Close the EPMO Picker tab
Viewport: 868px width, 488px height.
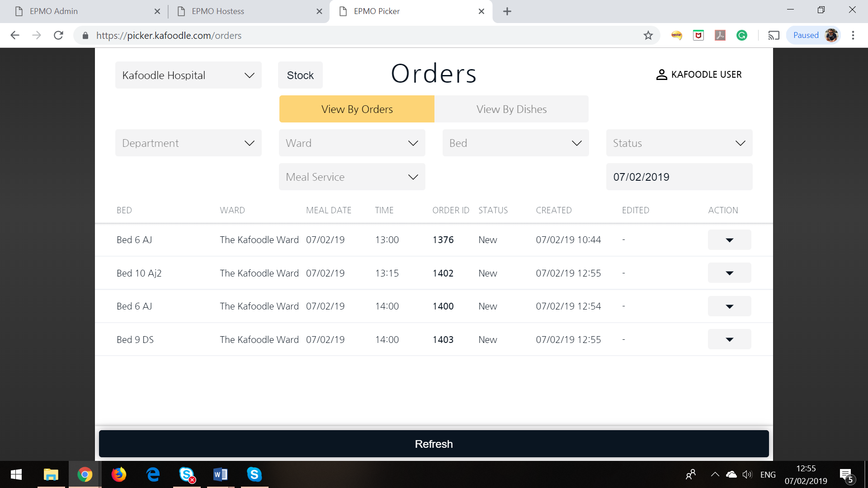[481, 11]
